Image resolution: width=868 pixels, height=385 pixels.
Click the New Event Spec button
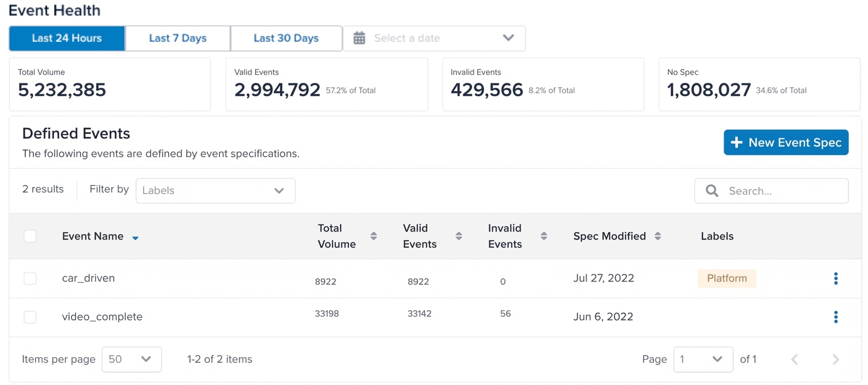tap(786, 143)
